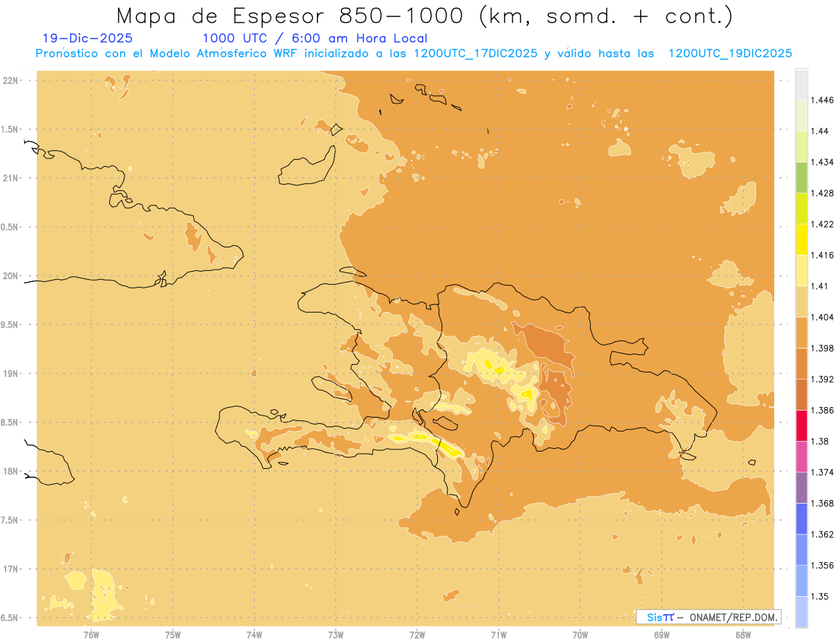Viewport: 834px width, 644px height.
Task: Click the legend value '1.35'
Action: (x=821, y=597)
